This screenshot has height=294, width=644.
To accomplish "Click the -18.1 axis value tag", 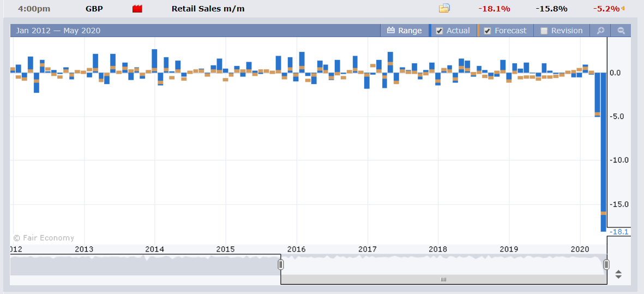I will [619, 232].
